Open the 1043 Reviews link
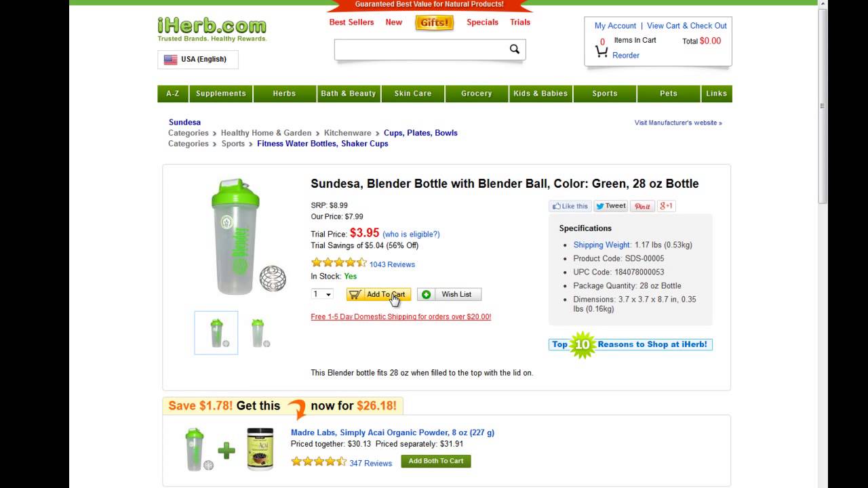The height and width of the screenshot is (488, 868). pos(392,264)
